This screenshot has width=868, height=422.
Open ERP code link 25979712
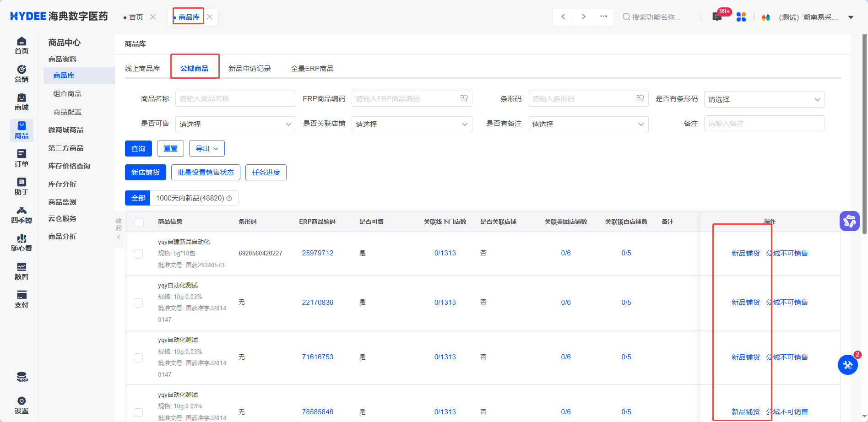coord(318,253)
